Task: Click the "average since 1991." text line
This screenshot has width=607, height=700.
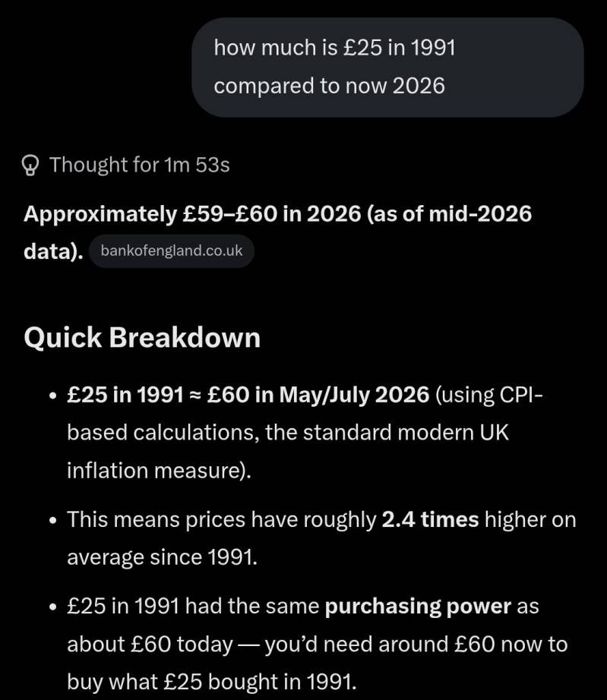Action: (x=162, y=557)
